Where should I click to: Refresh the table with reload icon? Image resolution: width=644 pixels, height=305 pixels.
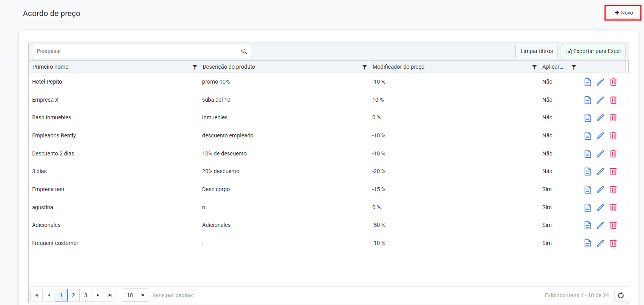(620, 295)
